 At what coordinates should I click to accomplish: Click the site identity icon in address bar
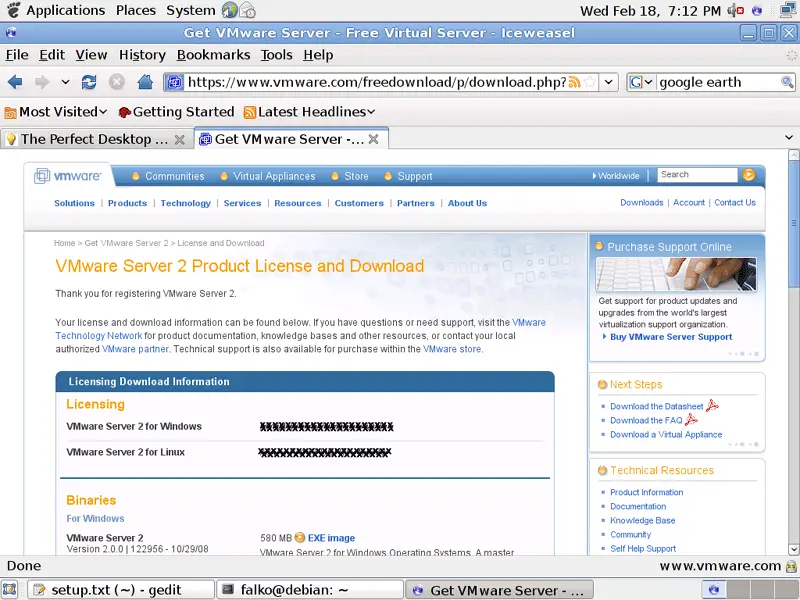point(174,82)
